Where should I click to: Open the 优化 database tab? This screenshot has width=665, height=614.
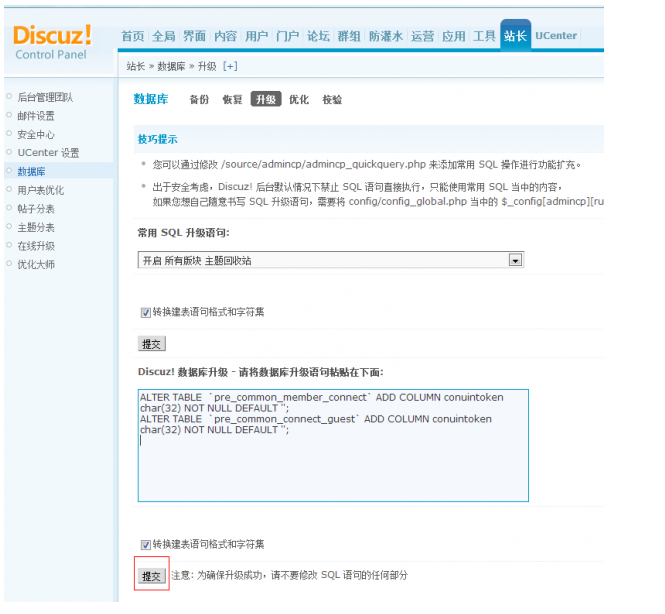click(299, 100)
